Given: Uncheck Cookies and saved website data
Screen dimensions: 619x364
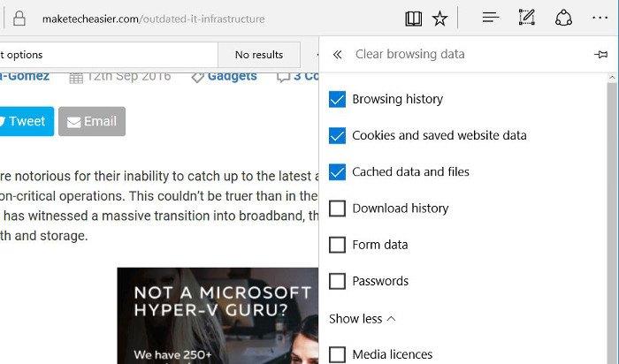Looking at the screenshot, I should coord(337,136).
